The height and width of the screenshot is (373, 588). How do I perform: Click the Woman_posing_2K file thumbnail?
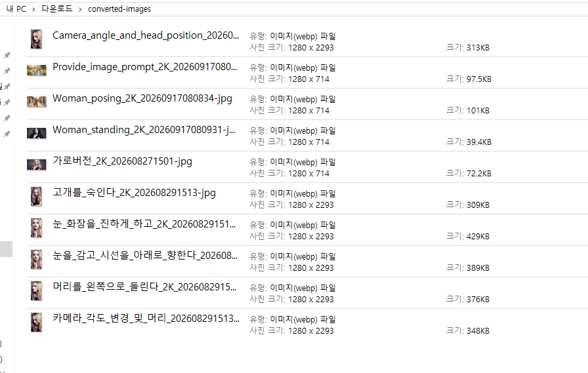(36, 102)
